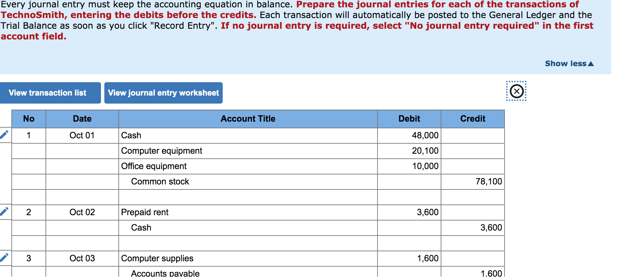Select the Oct 03 date cell
Image resolution: width=644 pixels, height=280 pixels.
click(x=82, y=259)
